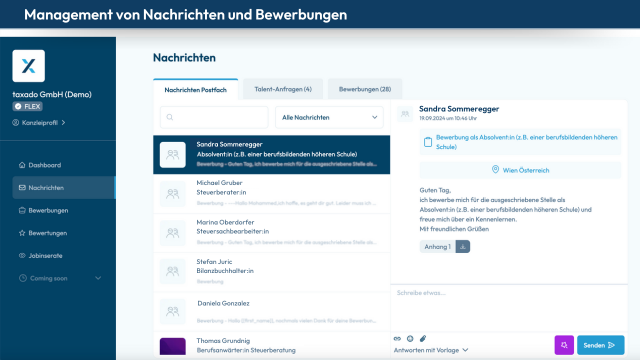Screen dimensions: 640x360
Task: Open Thomas Grundnig's message
Action: 271,345
